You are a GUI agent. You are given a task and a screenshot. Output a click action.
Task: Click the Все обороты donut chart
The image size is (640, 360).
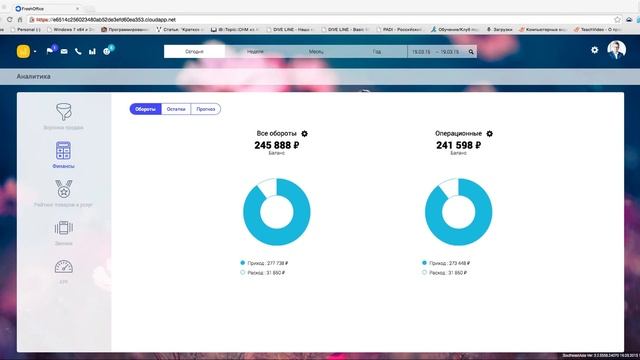tap(277, 212)
